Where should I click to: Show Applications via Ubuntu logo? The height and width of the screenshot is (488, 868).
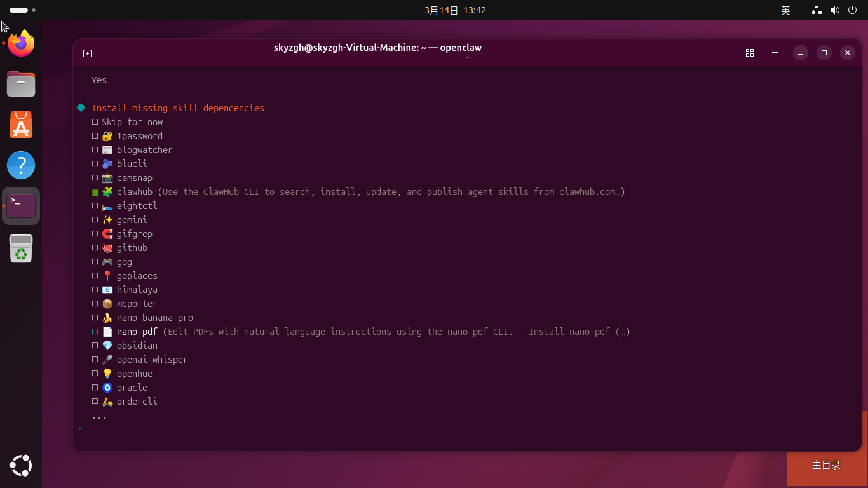(21, 466)
